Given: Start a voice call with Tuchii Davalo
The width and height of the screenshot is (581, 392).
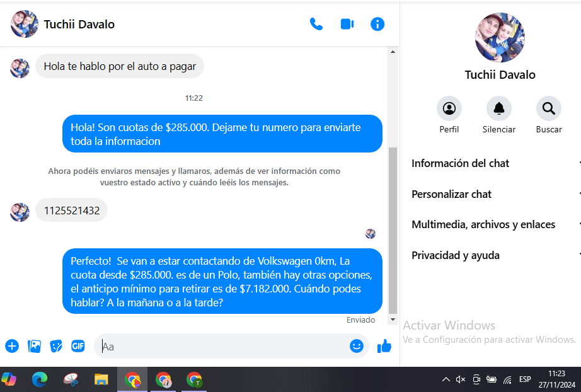Looking at the screenshot, I should point(316,25).
